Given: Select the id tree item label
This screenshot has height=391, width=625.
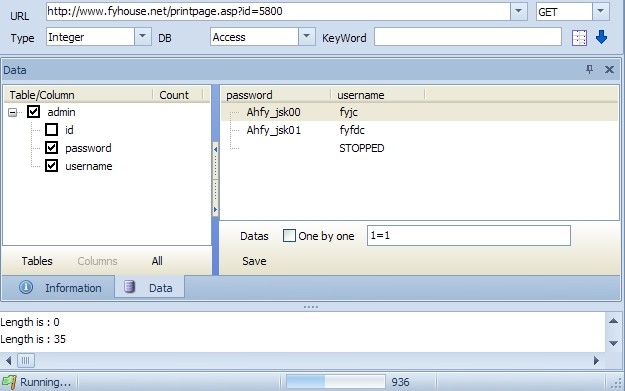Looking at the screenshot, I should pyautogui.click(x=69, y=130).
